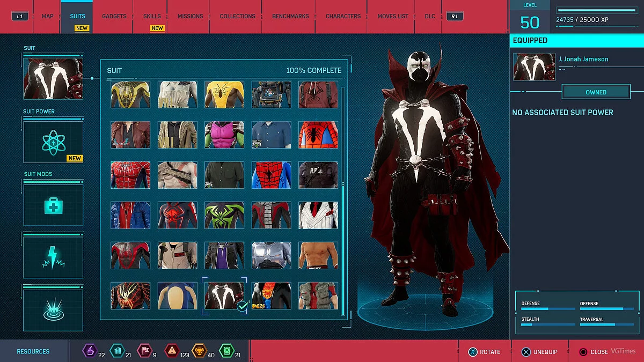This screenshot has height=362, width=644.
Task: Click the red warning triangle resource token
Action: [x=172, y=351]
